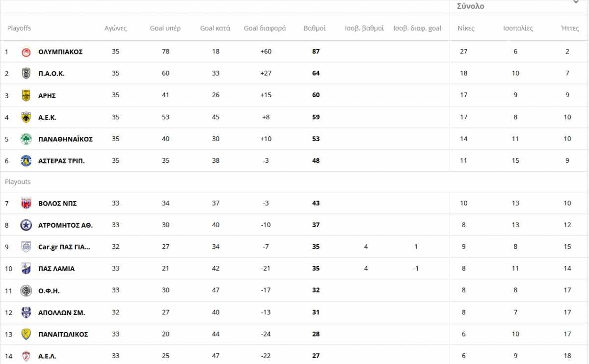Open the Σύnολο stats selector label
The height and width of the screenshot is (364, 589).
[x=470, y=6]
